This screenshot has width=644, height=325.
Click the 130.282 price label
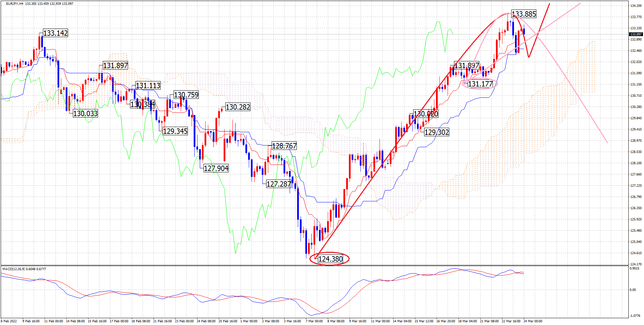click(238, 107)
